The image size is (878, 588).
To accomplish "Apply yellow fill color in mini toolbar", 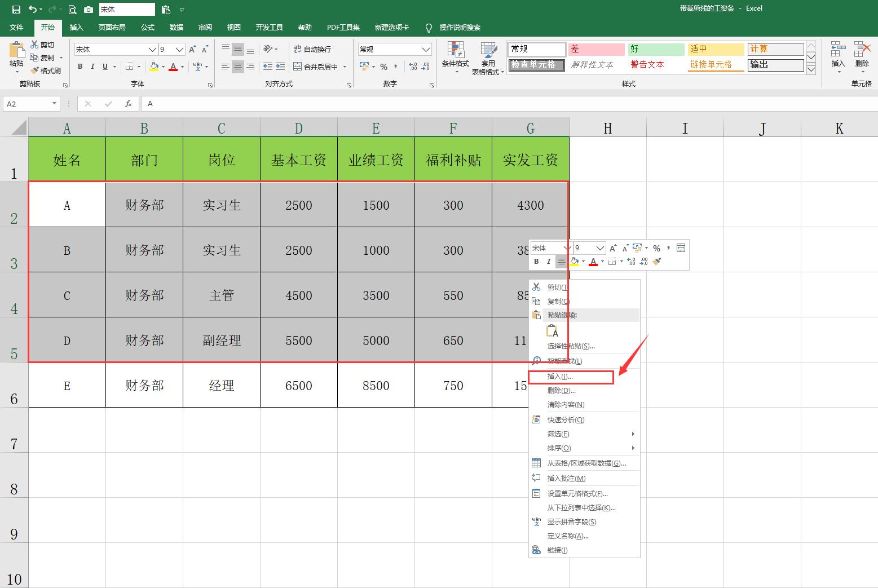I will click(x=574, y=262).
